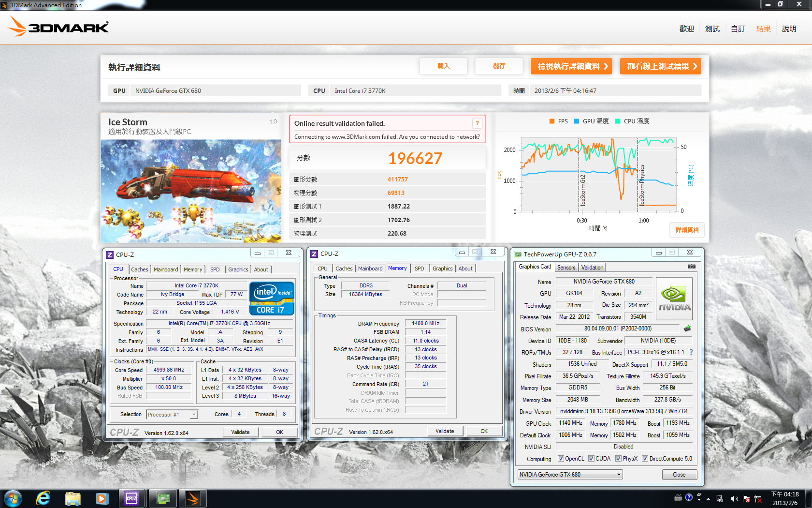
Task: Open Mainboard tab in CPU-Z showing CPU tab
Action: 166,269
